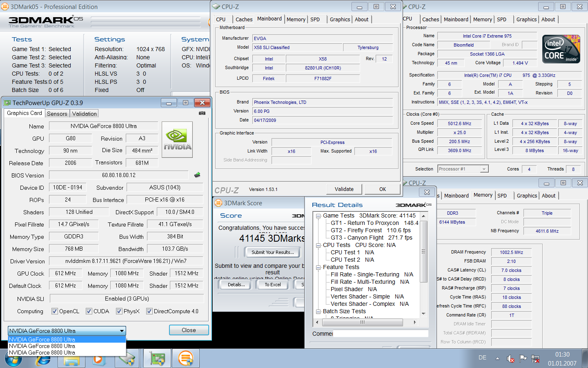Click the scroll-up arrow in Result Details
The height and width of the screenshot is (368, 588).
[x=423, y=215]
